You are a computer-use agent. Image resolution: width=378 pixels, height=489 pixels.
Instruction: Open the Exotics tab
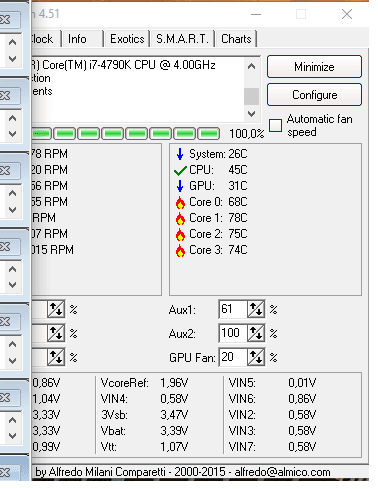(x=127, y=39)
